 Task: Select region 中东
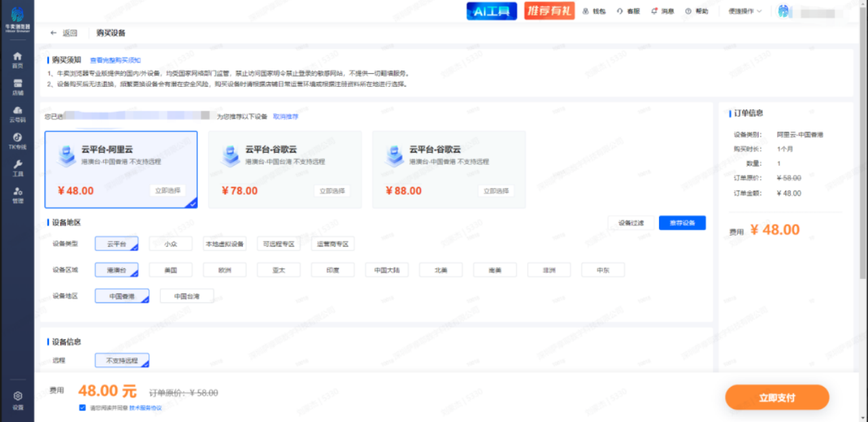(603, 270)
